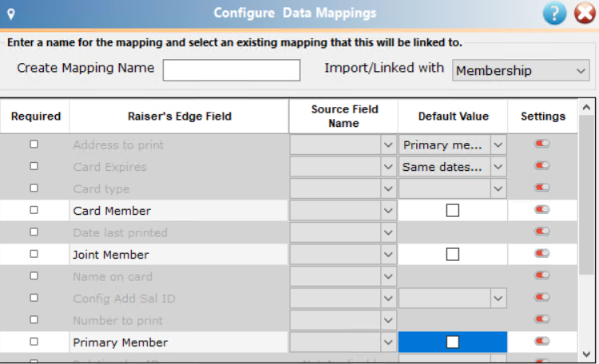Click the Settings column header
Viewport: 599px width, 364px height.
(x=543, y=116)
